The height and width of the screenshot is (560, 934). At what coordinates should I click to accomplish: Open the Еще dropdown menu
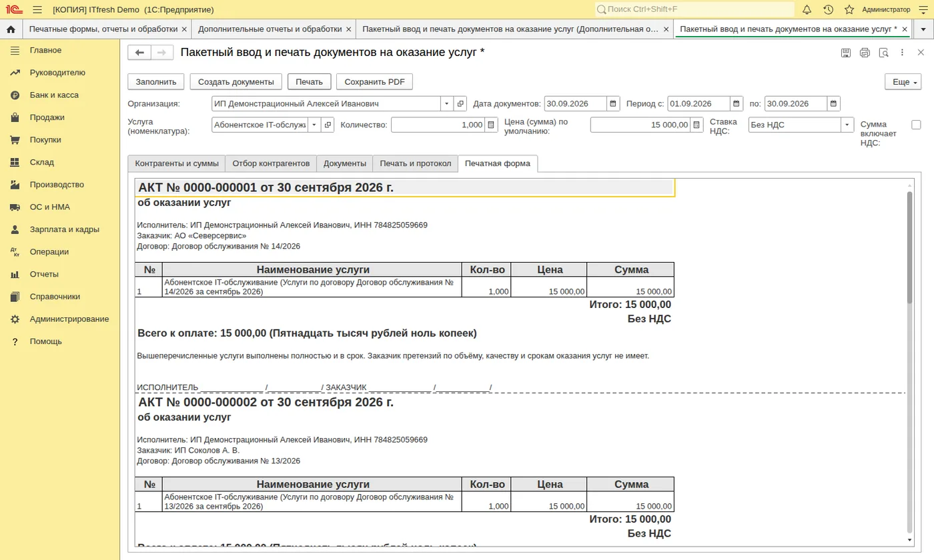902,82
